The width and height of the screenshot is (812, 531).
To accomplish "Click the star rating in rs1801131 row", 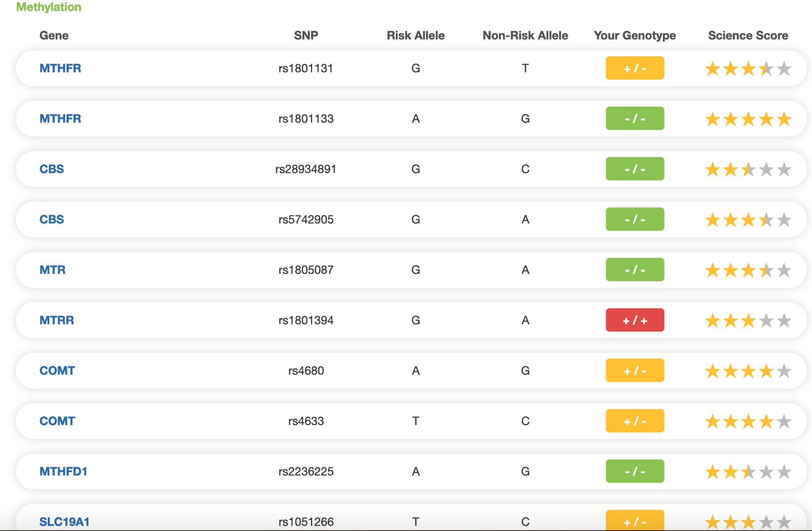I will pos(748,69).
